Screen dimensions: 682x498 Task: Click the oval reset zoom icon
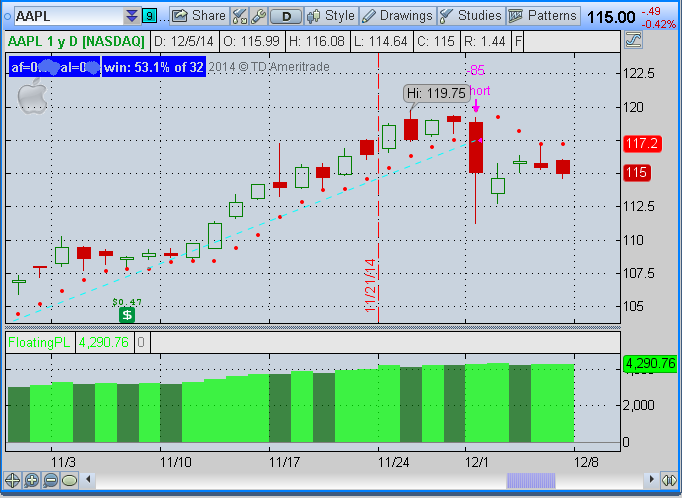point(70,480)
